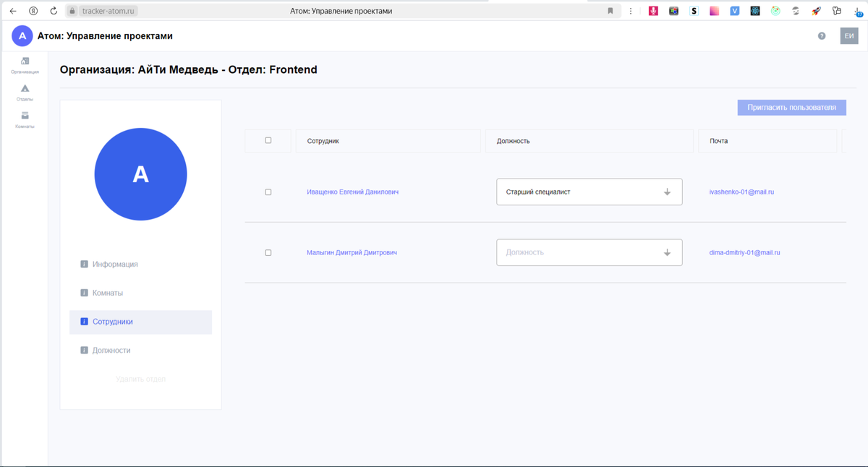Click the pink gradient extension icon
868x467 pixels.
point(715,11)
